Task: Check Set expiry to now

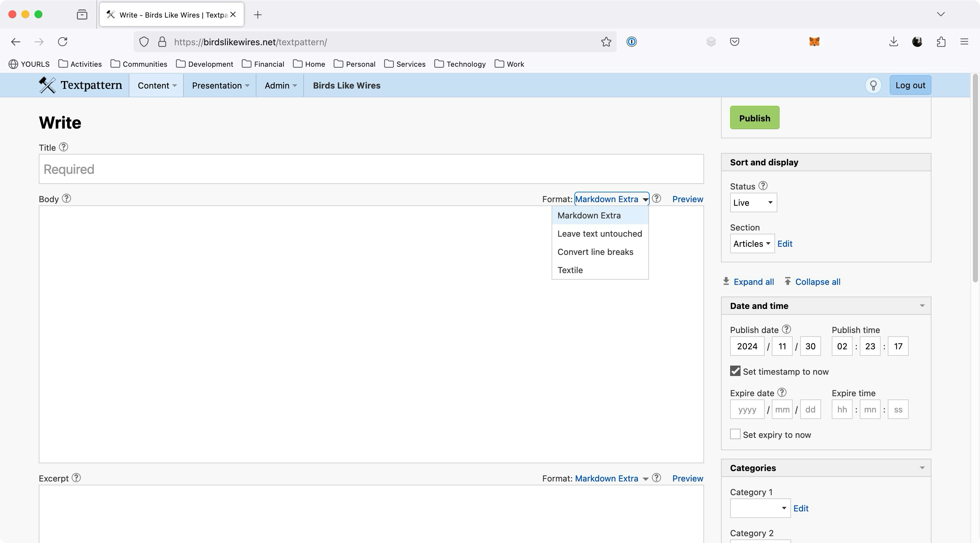Action: click(735, 434)
